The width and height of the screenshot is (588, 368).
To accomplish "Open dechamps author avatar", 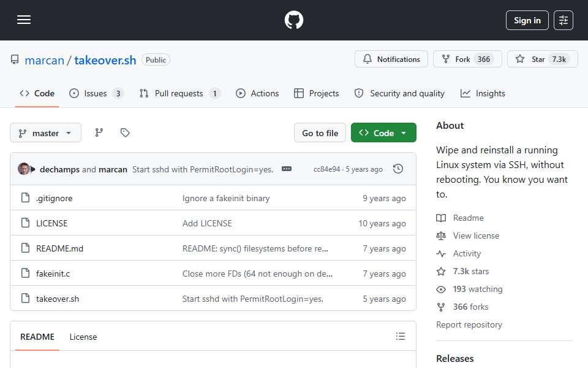I will pos(24,169).
